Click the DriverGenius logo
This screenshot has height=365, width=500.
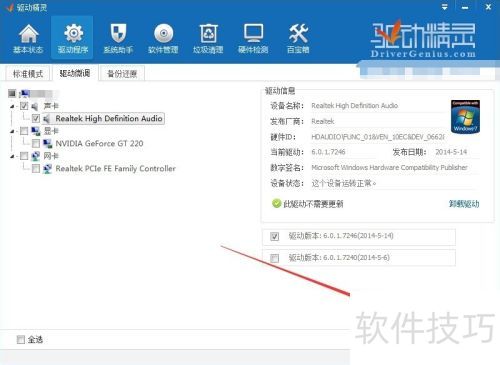[x=423, y=39]
